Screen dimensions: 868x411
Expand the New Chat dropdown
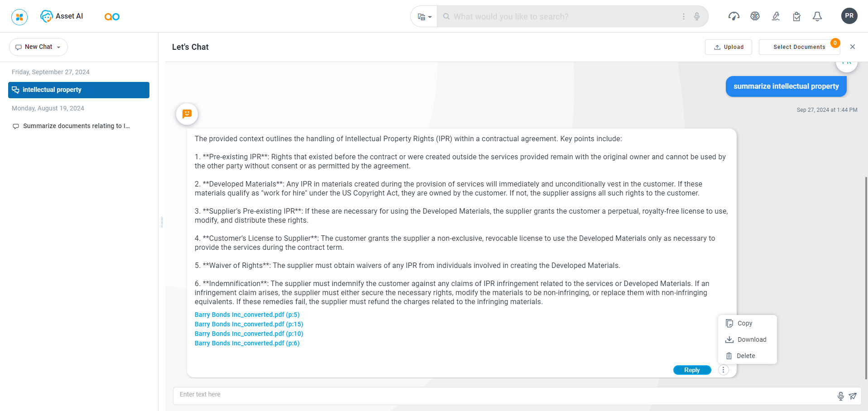pos(58,47)
